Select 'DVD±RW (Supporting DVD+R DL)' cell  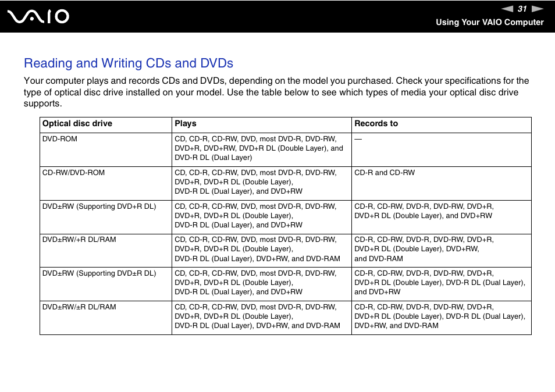pyautogui.click(x=106, y=217)
